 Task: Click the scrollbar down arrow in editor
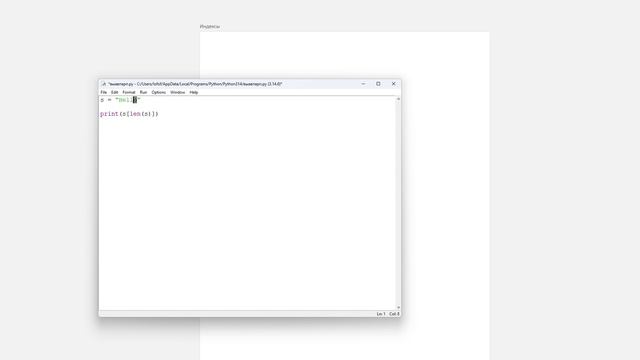click(x=398, y=307)
